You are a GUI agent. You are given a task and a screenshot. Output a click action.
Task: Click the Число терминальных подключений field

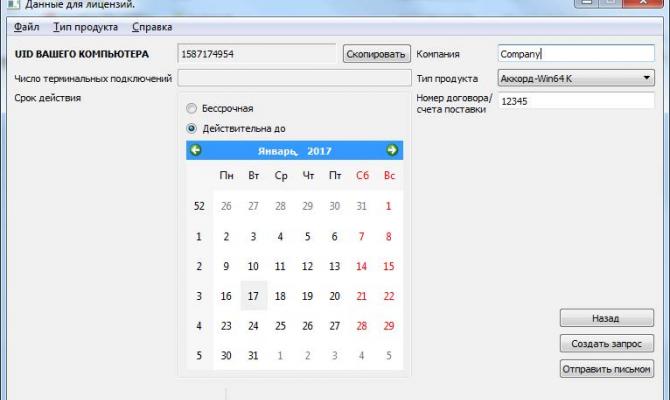pyautogui.click(x=294, y=78)
